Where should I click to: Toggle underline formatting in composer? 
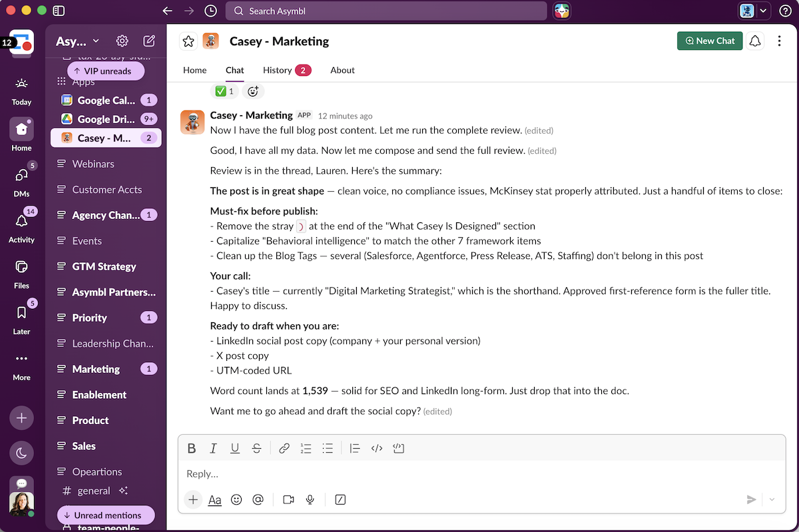(235, 448)
